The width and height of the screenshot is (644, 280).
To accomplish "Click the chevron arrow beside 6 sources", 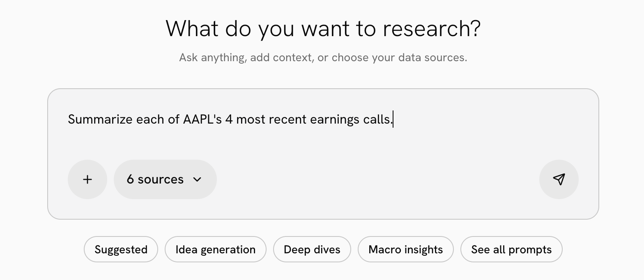I will click(197, 179).
